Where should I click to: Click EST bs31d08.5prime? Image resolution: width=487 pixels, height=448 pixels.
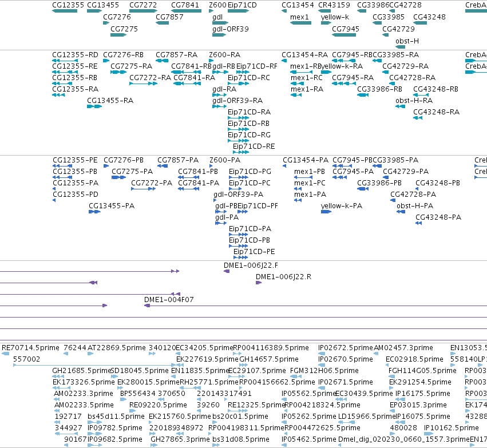tap(216, 446)
